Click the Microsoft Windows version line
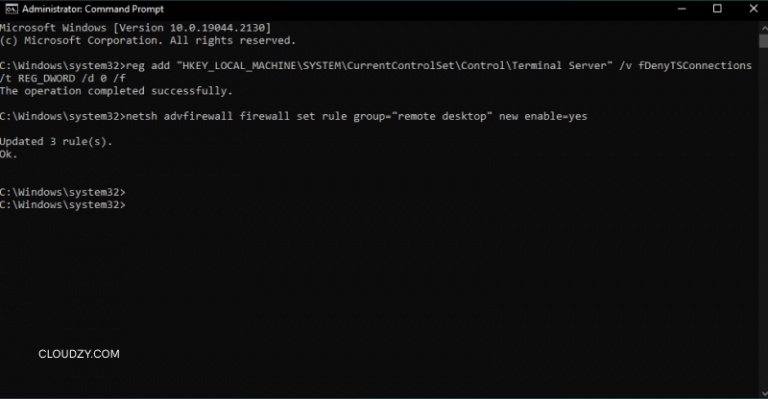Viewport: 768px width, 399px height. tap(135, 27)
